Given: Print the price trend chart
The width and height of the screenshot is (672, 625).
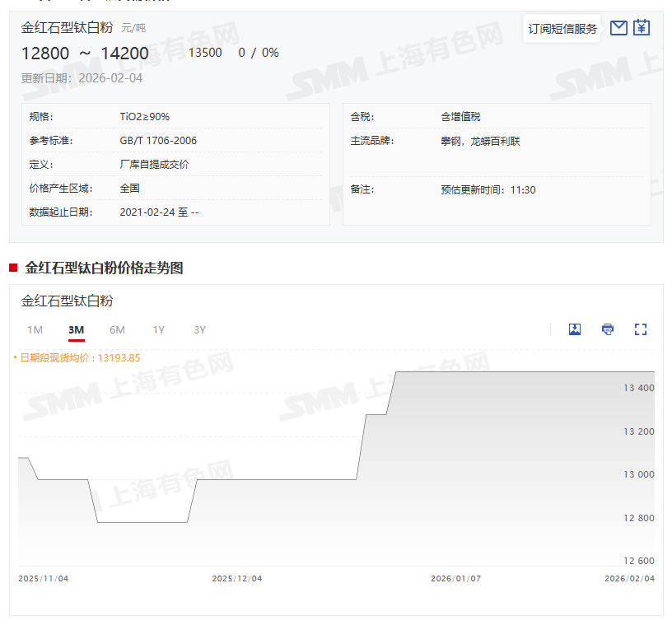Looking at the screenshot, I should pos(608,329).
